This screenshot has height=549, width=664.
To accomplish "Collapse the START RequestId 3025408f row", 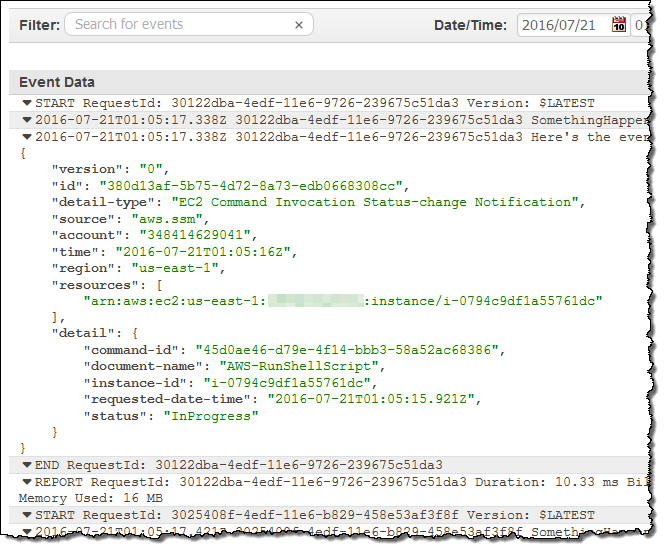I will coord(27,515).
